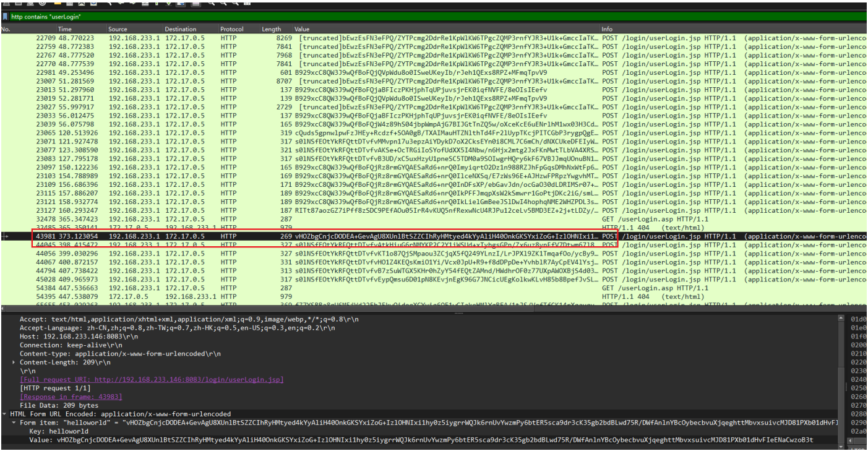Viewport: 868px width, 451px height.
Task: Select the HTTP/1.1 404 response packet 54395
Action: pyautogui.click(x=433, y=296)
